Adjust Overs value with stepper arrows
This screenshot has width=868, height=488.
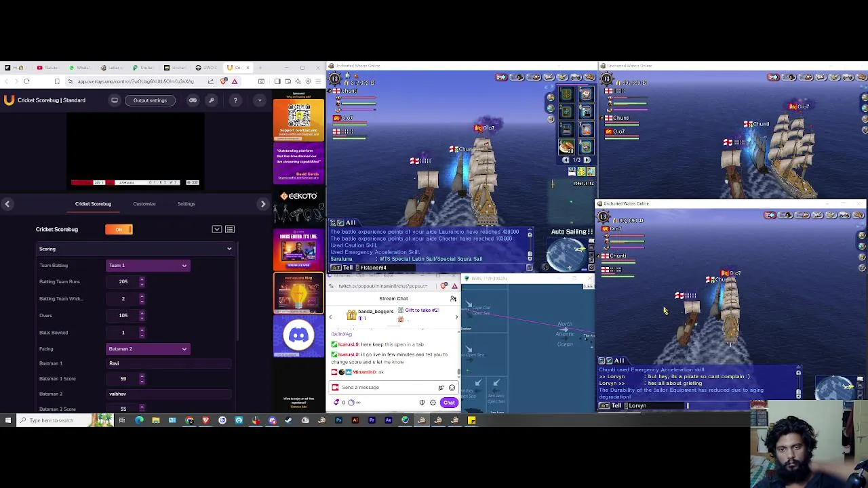click(x=142, y=315)
